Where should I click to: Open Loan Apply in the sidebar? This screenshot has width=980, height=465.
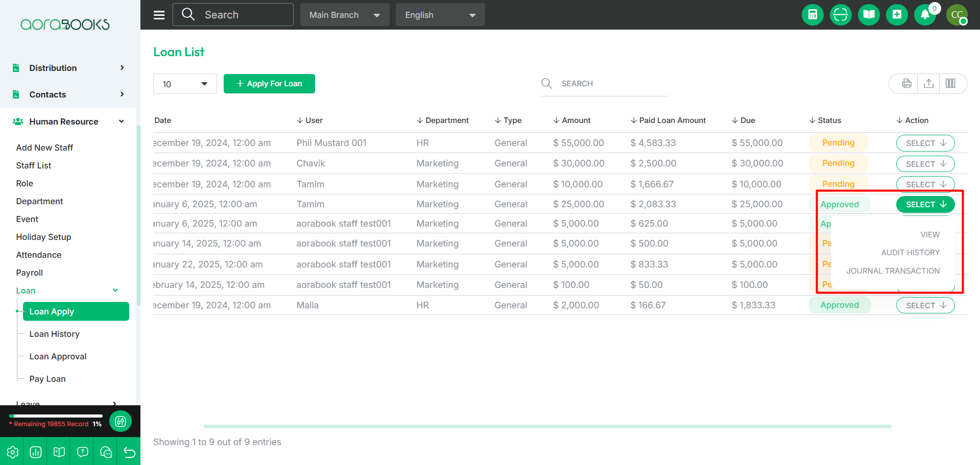click(x=76, y=311)
